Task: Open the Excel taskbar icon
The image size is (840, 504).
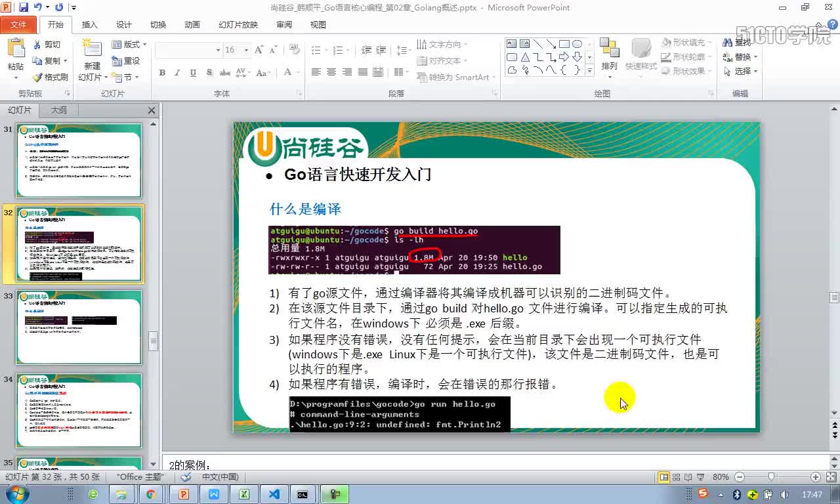Action: click(243, 493)
